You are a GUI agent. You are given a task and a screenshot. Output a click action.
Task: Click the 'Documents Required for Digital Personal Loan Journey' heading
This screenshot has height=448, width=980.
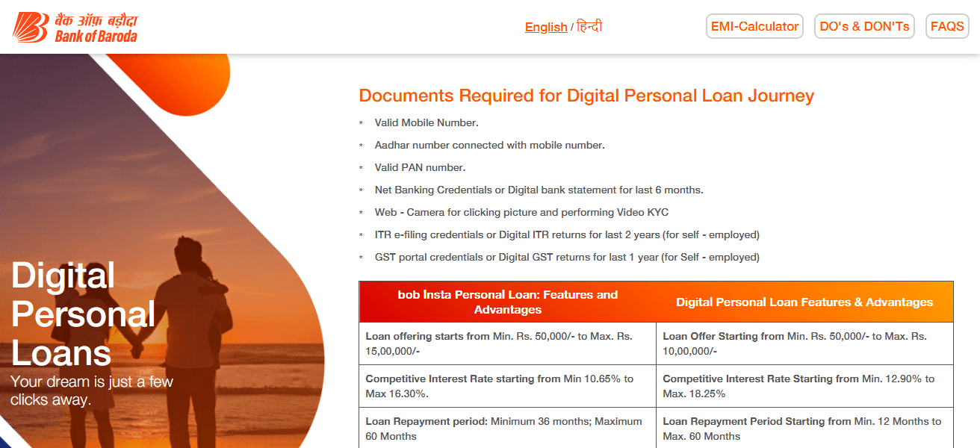pyautogui.click(x=586, y=96)
